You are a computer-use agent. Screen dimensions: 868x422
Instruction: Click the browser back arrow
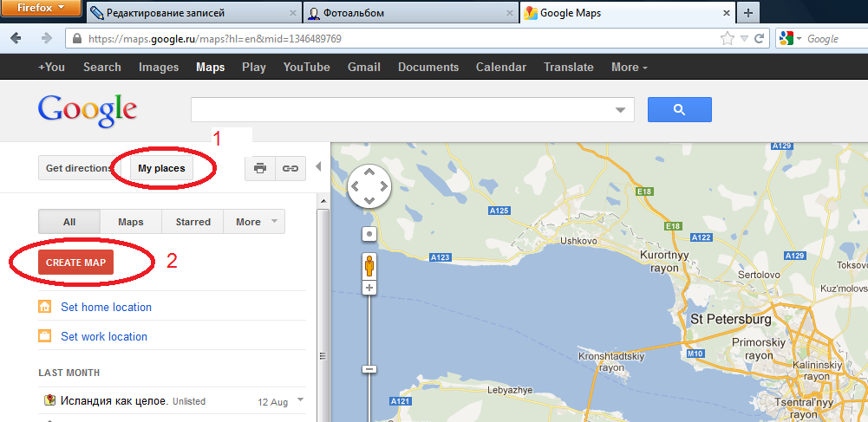click(16, 38)
